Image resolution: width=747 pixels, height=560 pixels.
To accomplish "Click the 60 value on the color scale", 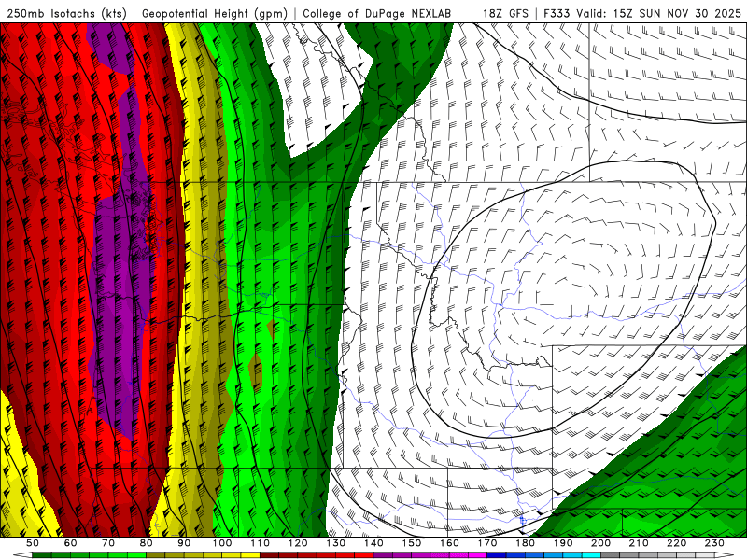I will pyautogui.click(x=71, y=543).
